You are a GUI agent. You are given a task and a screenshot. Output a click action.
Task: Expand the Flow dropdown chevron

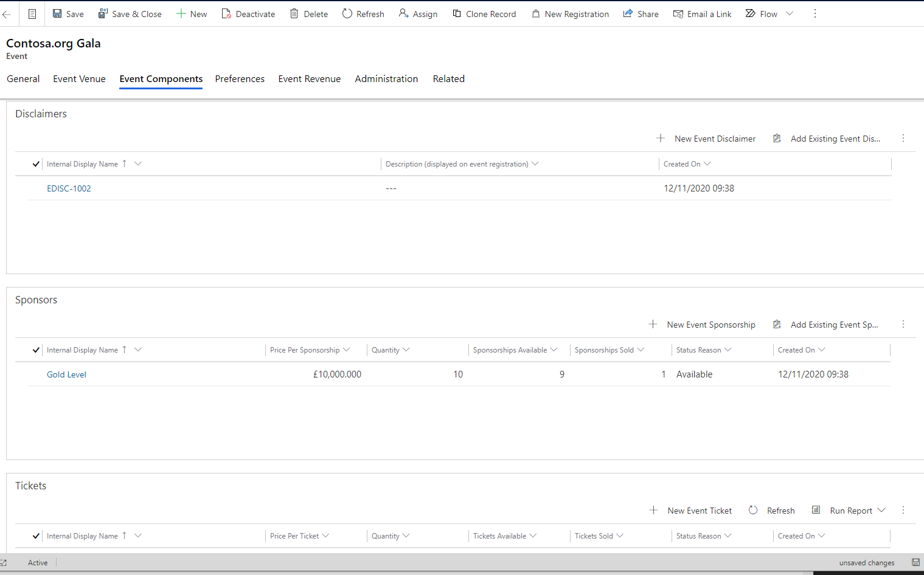790,14
